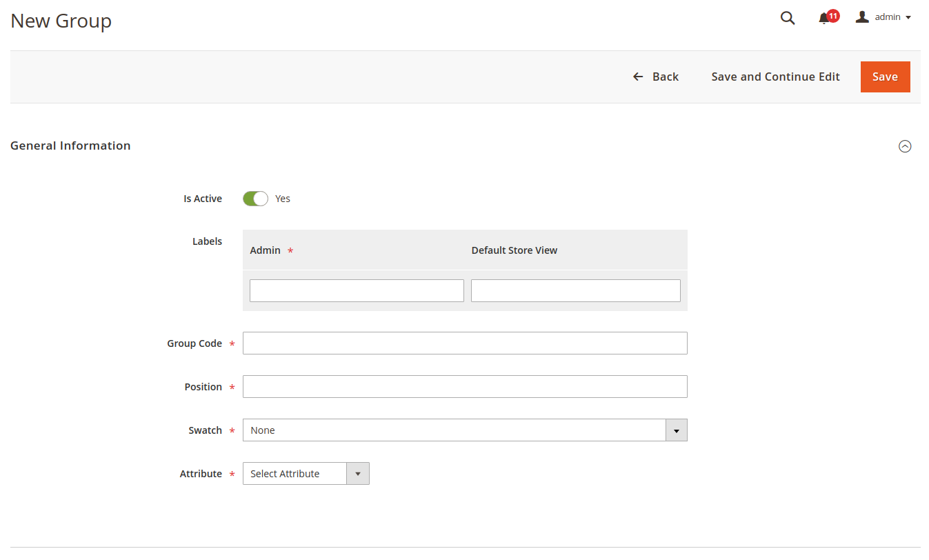Focus the Group Code input field
The image size is (929, 560).
coord(464,343)
